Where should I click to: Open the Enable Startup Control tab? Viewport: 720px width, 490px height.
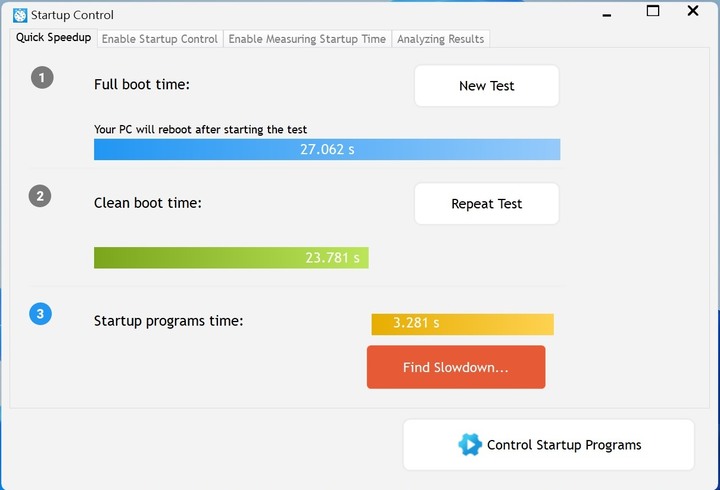tap(160, 39)
